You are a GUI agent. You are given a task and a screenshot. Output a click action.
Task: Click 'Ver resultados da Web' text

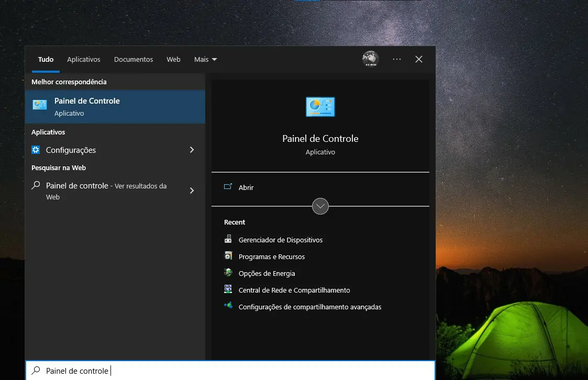[106, 192]
